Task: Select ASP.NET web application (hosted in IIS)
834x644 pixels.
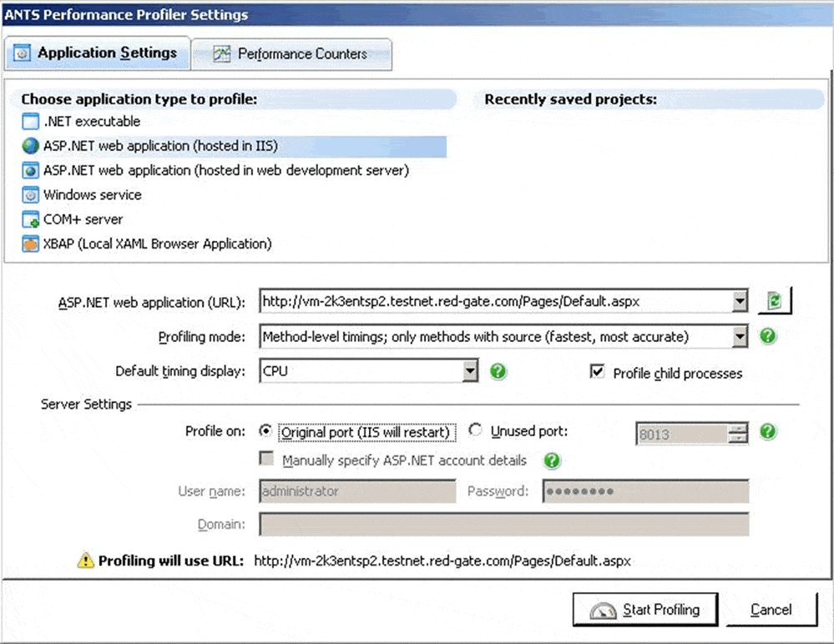Action: [234, 146]
